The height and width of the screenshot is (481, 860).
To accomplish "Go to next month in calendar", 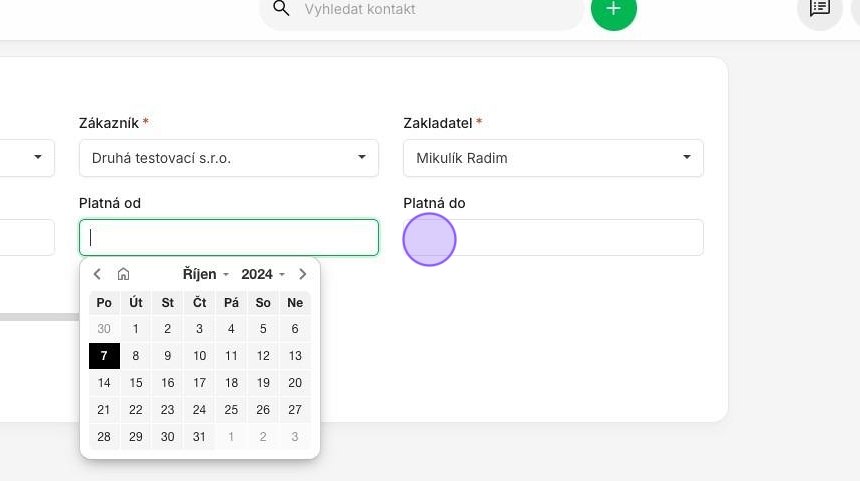I will click(x=303, y=274).
